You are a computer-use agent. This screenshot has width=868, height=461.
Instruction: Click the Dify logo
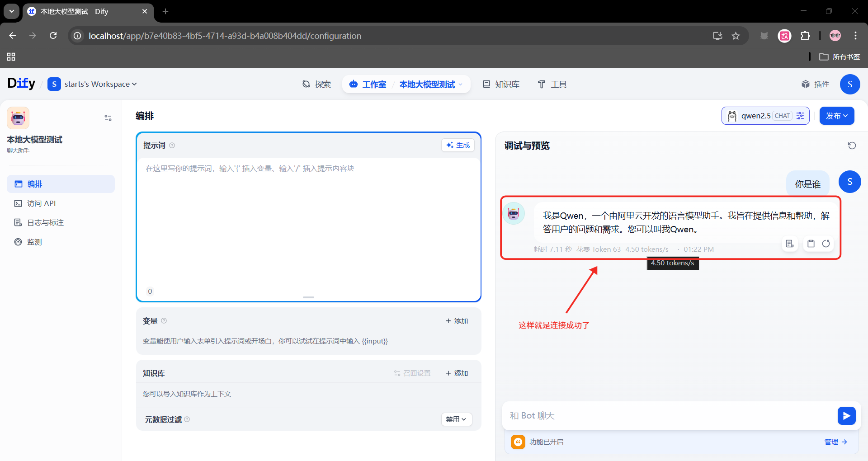(21, 84)
